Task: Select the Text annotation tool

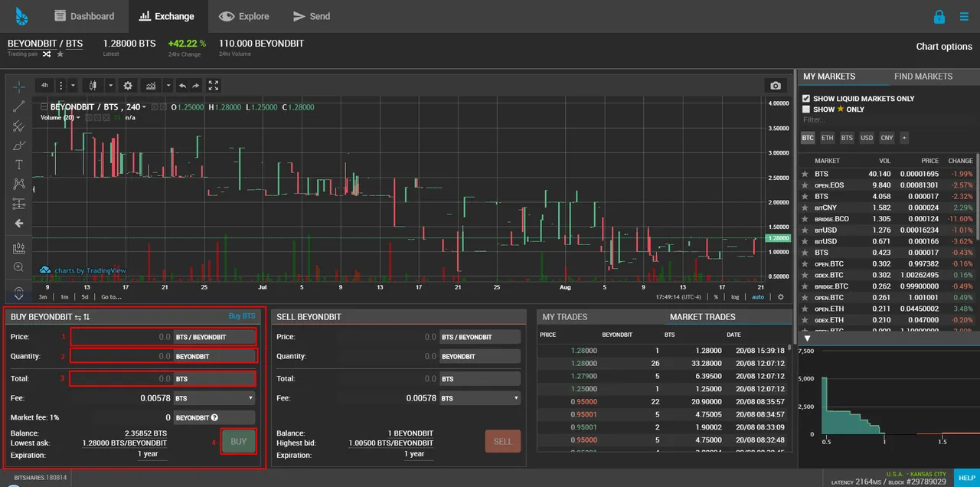Action: click(x=19, y=165)
